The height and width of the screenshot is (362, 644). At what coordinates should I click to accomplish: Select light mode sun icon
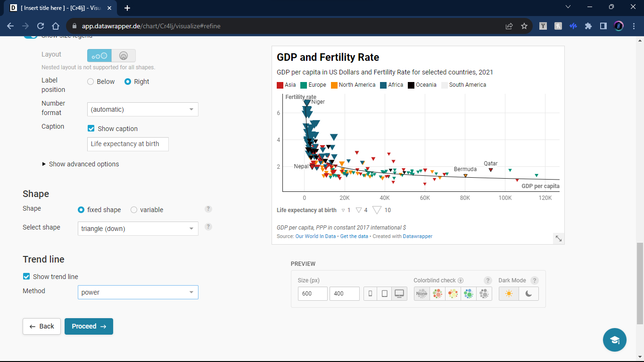click(x=509, y=294)
